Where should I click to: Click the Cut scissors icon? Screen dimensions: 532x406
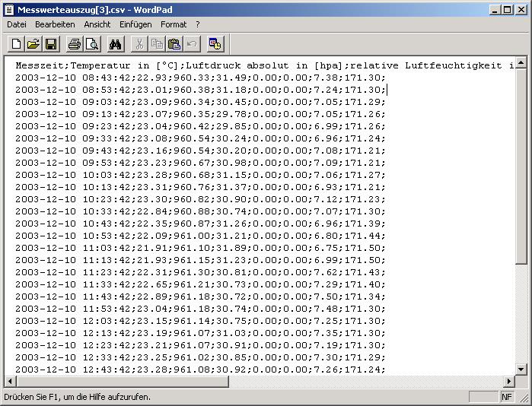[139, 44]
